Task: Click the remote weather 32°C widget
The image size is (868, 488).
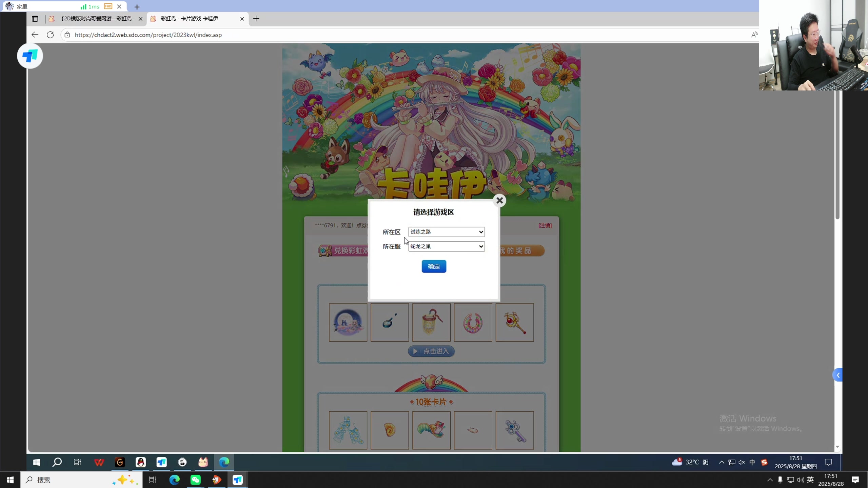Action: point(690,462)
